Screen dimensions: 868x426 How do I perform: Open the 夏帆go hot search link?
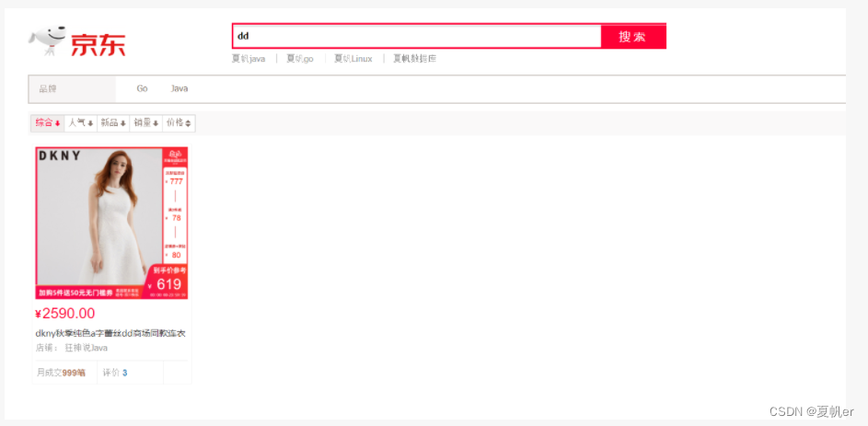300,59
